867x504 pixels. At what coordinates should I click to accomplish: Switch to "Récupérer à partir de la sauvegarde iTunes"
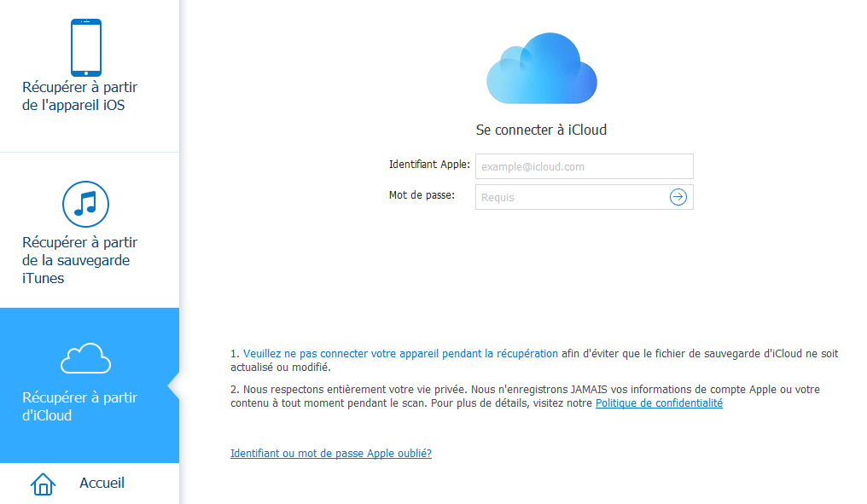(79, 260)
